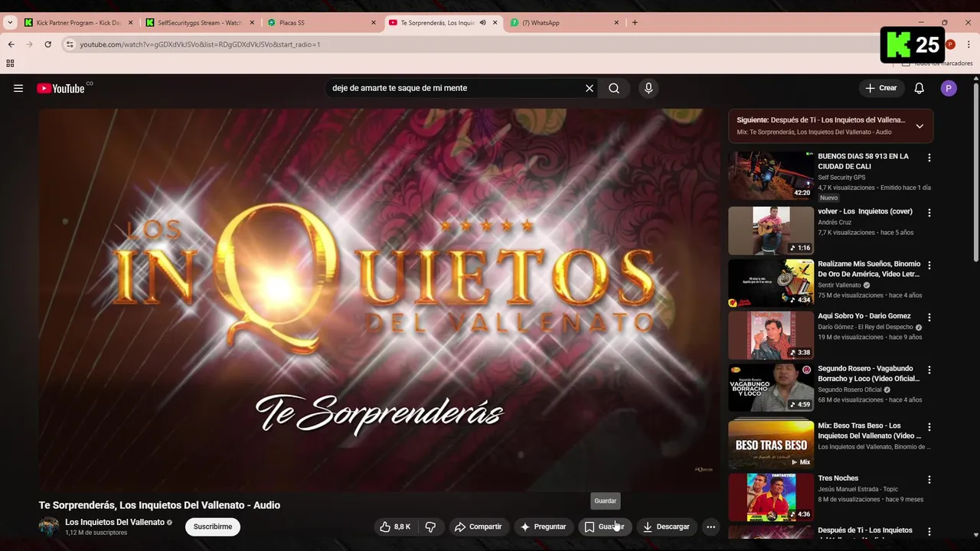Dislike the video with thumbs down
The height and width of the screenshot is (551, 980).
(x=430, y=527)
